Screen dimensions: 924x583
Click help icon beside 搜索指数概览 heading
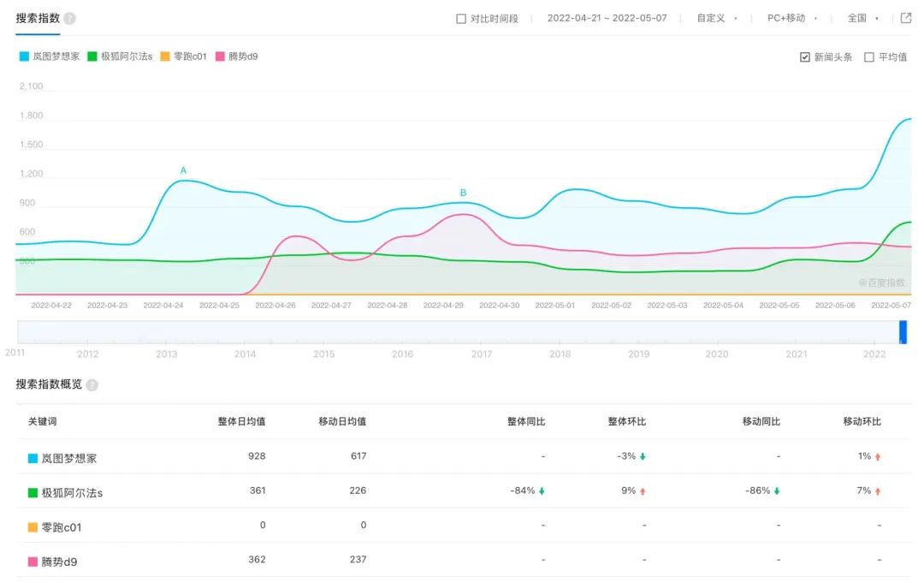(x=92, y=385)
